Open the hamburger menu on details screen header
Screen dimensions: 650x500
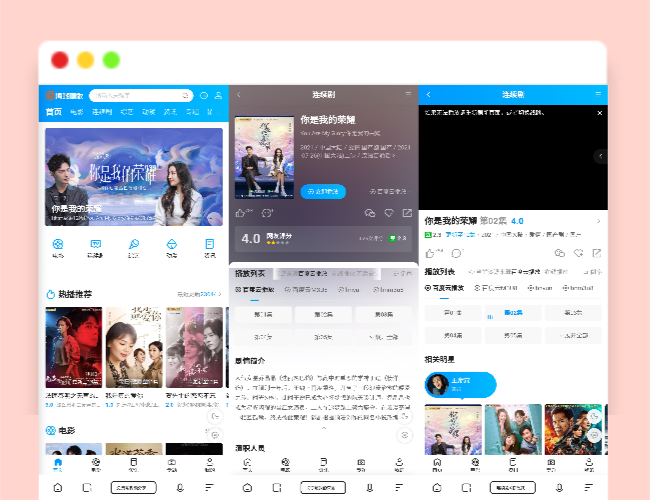[408, 94]
